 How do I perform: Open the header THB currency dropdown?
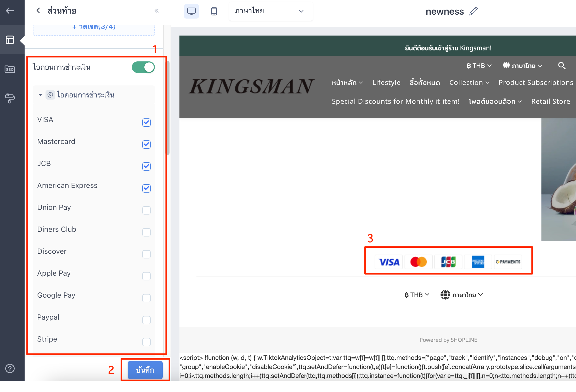click(x=479, y=66)
